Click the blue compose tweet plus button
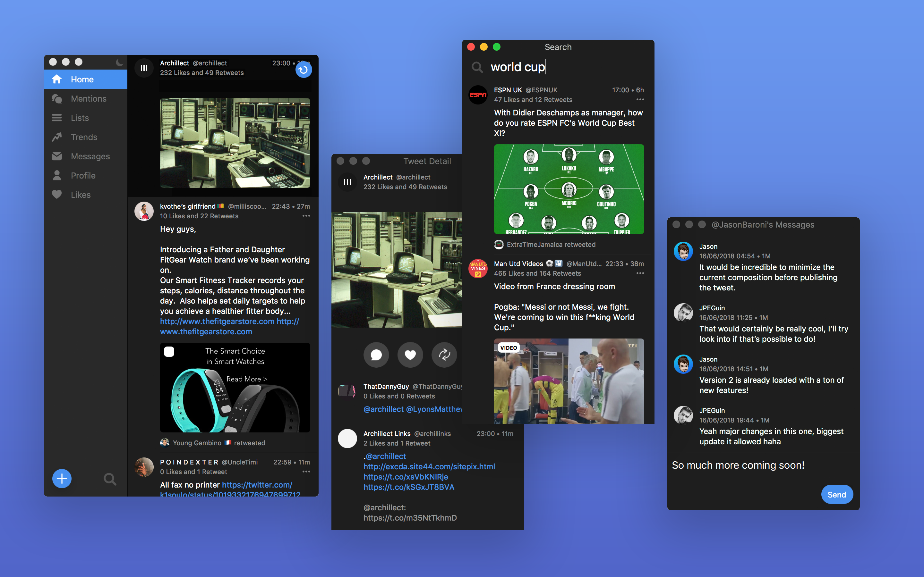 pyautogui.click(x=62, y=479)
